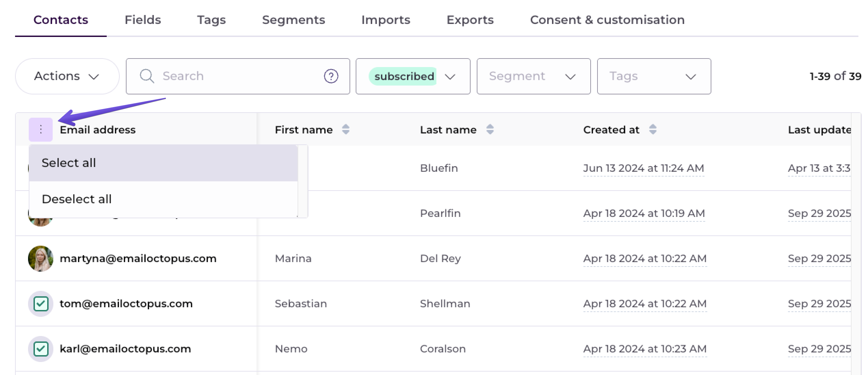868x375 pixels.
Task: Open the subscribed status filter dropdown
Action: (413, 76)
